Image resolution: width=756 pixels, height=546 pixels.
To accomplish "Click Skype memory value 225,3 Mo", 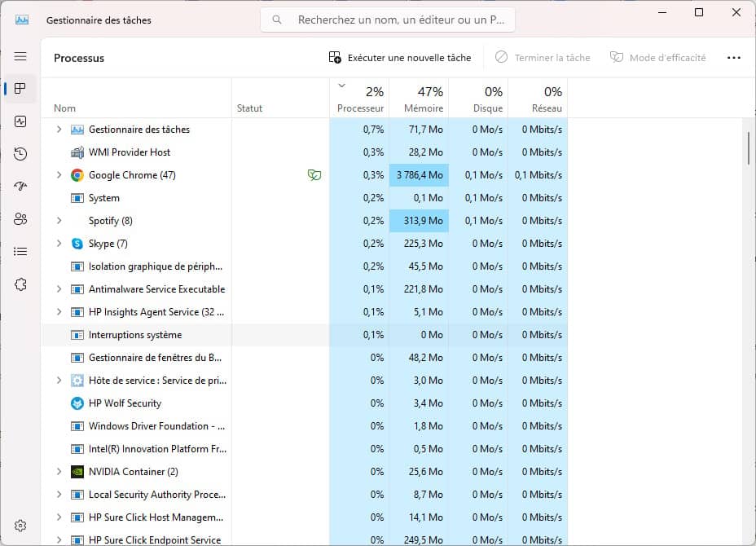I will click(x=424, y=244).
